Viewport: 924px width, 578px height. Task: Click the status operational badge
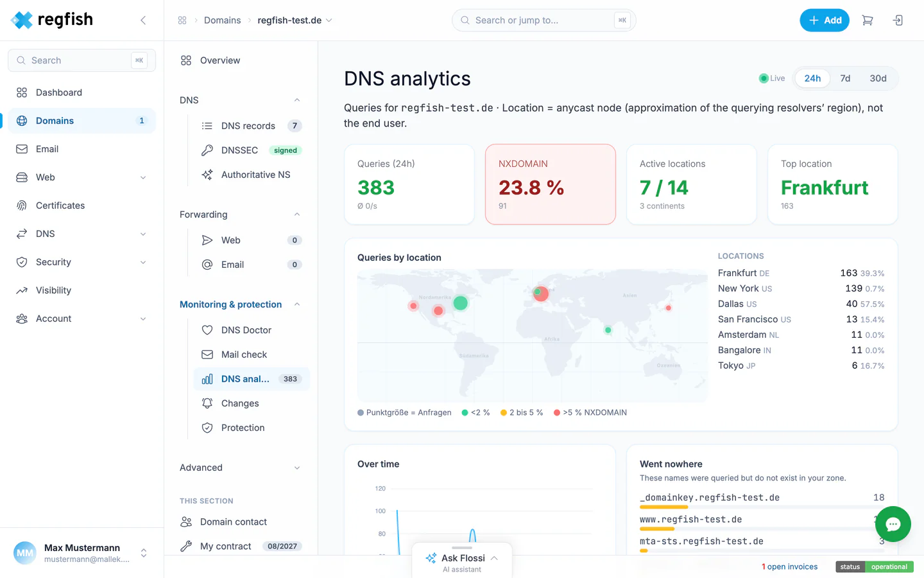point(875,566)
